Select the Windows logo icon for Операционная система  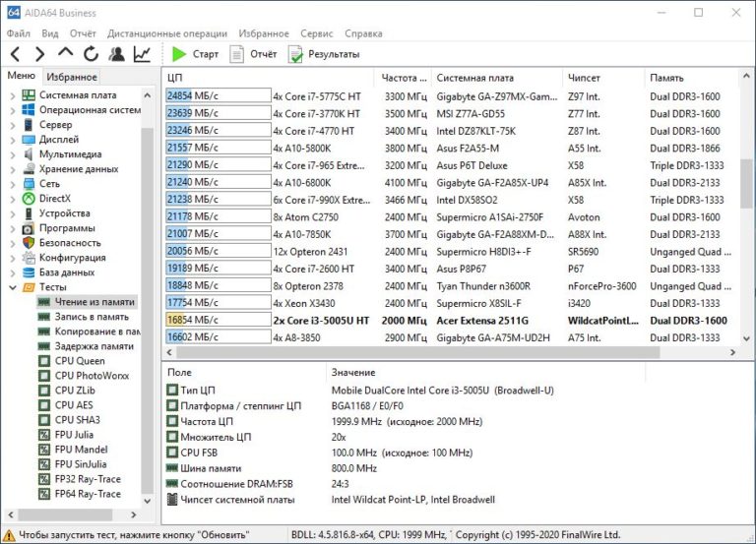pyautogui.click(x=29, y=110)
